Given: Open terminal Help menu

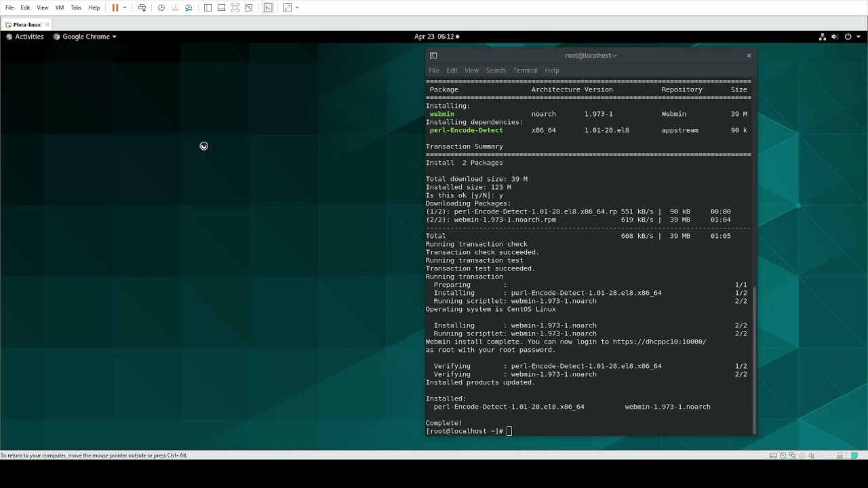Looking at the screenshot, I should tap(552, 70).
